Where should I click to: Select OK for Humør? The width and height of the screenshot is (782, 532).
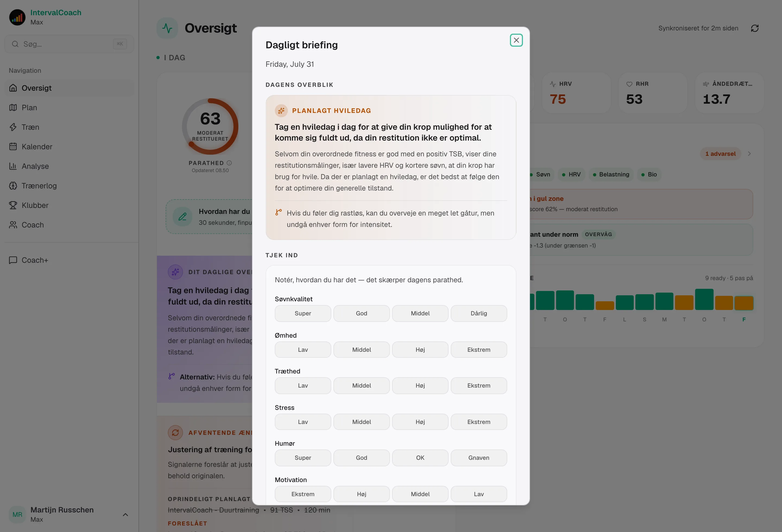point(420,458)
